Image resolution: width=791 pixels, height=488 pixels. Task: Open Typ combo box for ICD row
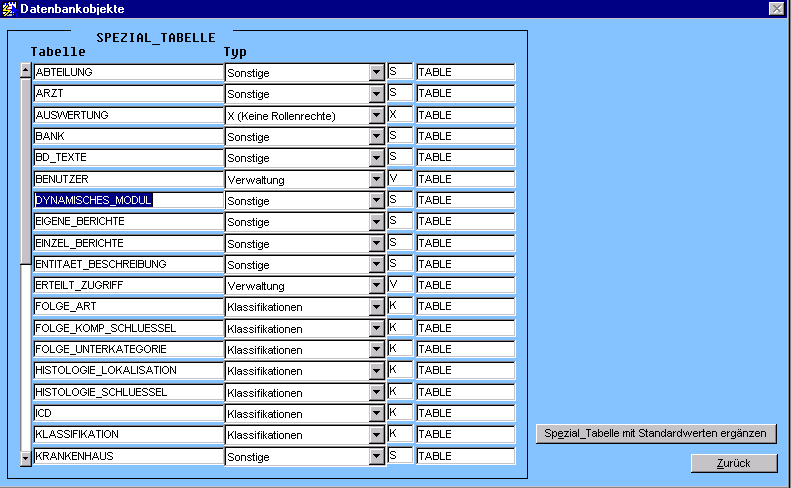click(377, 413)
